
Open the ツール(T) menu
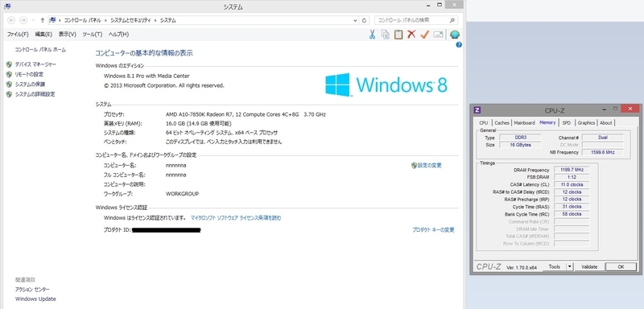(93, 35)
